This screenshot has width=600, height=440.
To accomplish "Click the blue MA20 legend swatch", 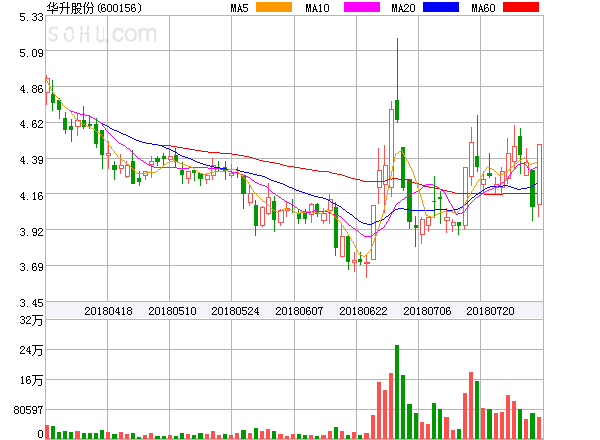I will point(442,8).
